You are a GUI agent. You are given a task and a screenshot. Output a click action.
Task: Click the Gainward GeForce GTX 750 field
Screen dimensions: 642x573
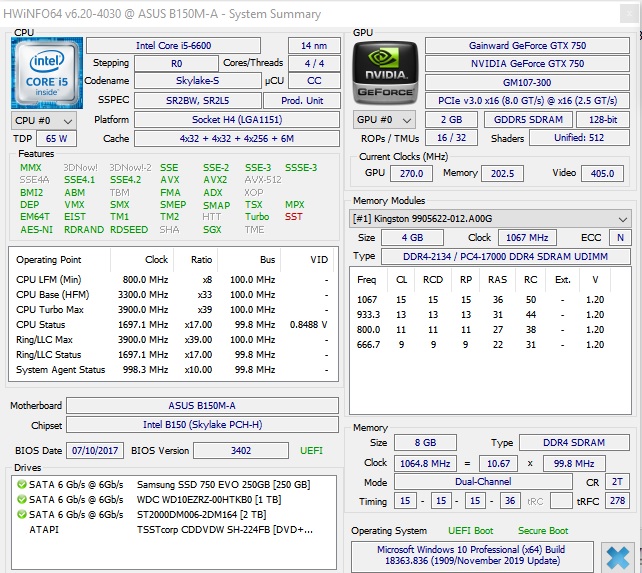coord(527,45)
